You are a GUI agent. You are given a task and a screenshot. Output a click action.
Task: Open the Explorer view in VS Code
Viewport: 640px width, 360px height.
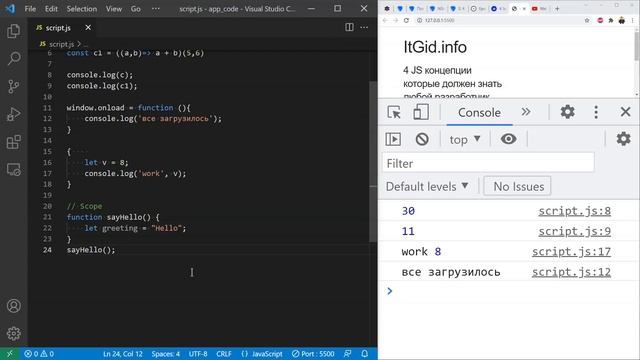pyautogui.click(x=13, y=31)
